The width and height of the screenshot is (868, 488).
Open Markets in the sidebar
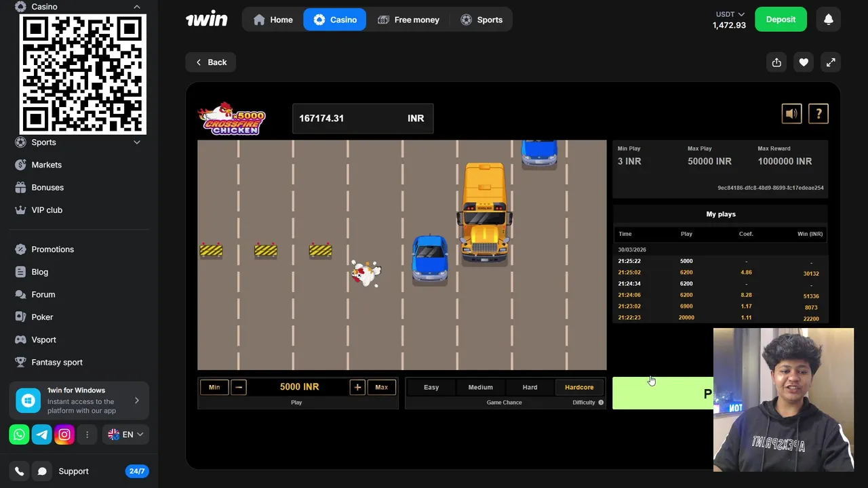coord(46,165)
